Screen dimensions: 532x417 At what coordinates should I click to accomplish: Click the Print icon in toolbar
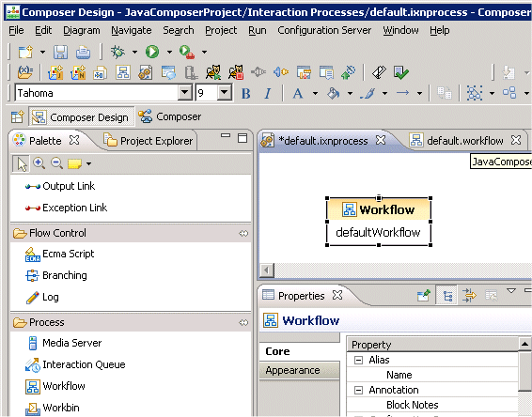[x=83, y=53]
